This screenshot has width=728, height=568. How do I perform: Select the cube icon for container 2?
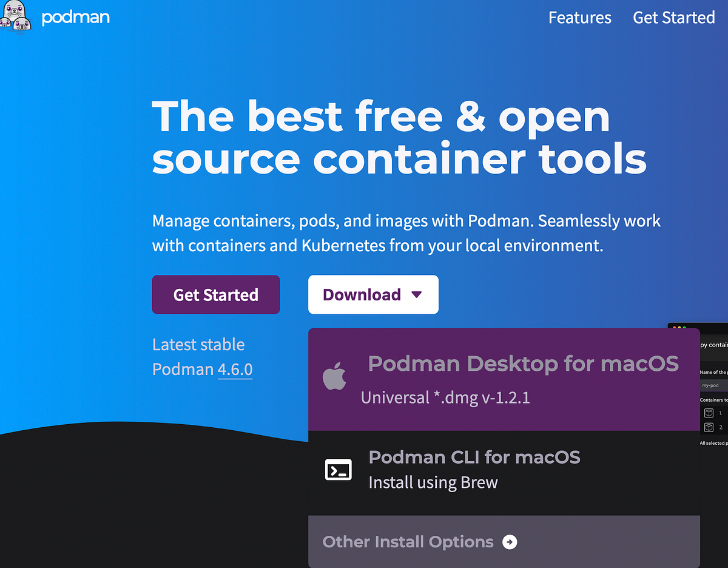[709, 427]
